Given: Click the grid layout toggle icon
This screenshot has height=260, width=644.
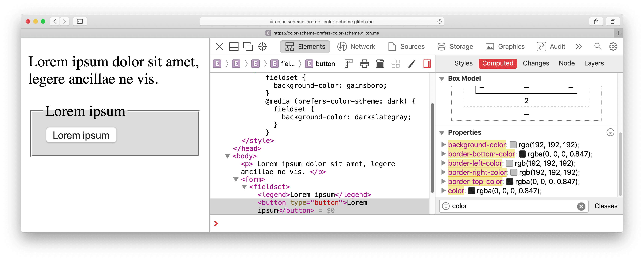Looking at the screenshot, I should pos(395,63).
